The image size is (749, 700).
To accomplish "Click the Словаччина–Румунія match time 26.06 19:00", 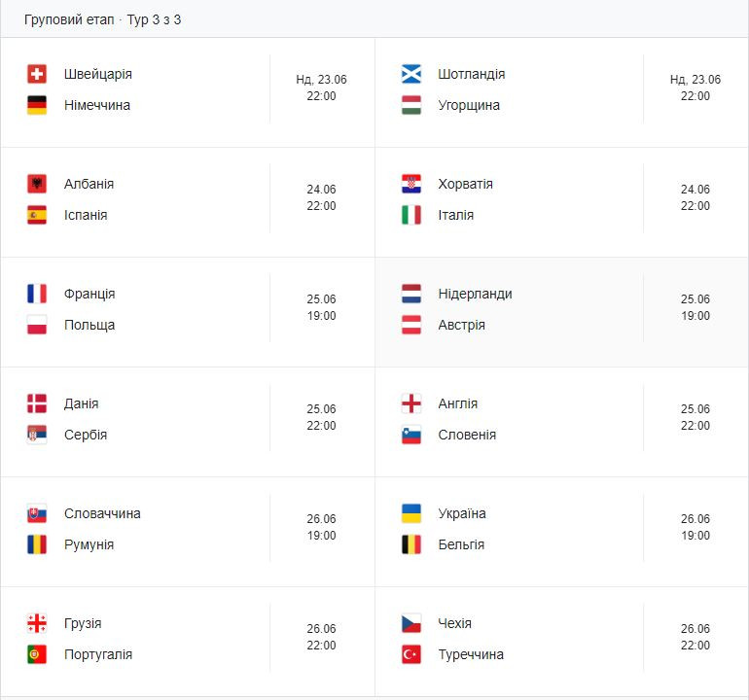I will (x=321, y=527).
